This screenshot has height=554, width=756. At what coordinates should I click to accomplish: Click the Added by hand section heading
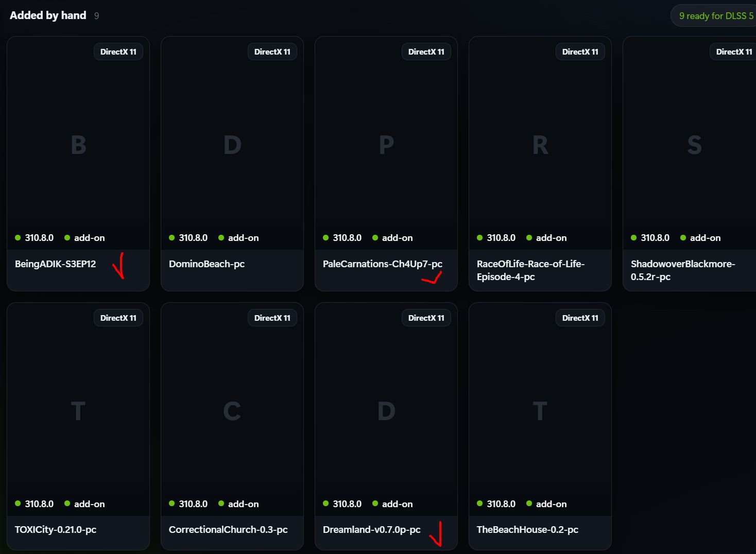click(48, 15)
